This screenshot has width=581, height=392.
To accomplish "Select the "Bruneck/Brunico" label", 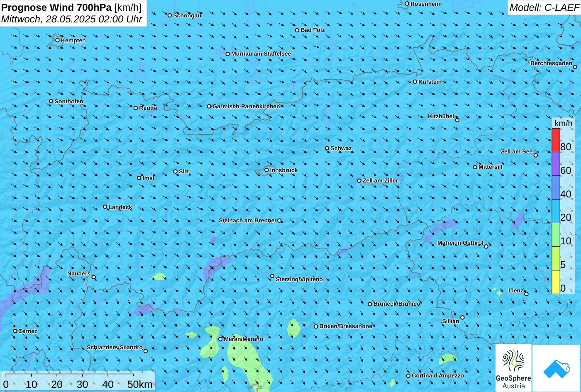I will point(397,304).
